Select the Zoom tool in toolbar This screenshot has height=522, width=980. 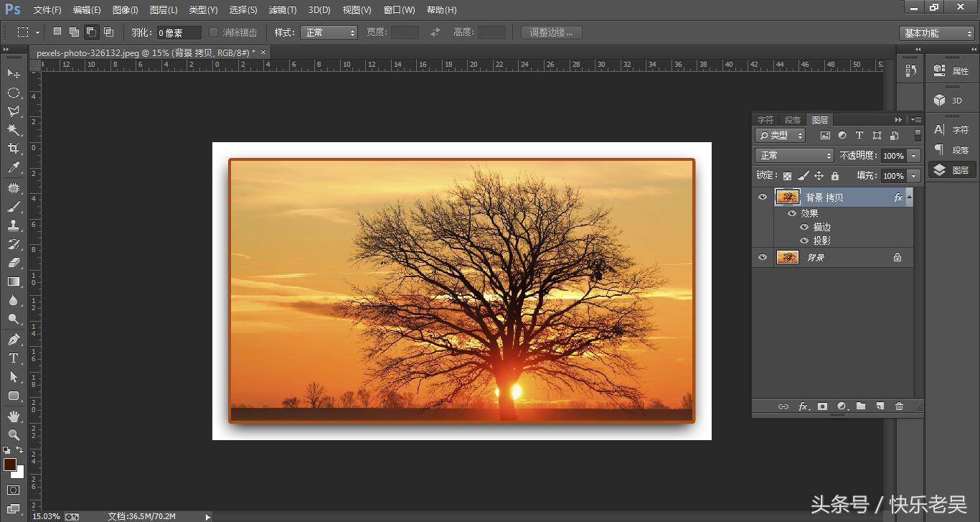(x=14, y=434)
